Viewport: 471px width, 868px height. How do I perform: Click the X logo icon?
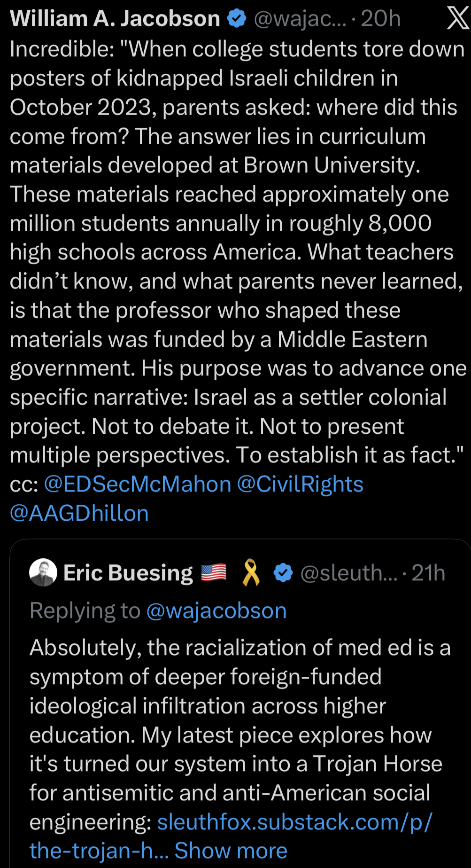point(457,19)
